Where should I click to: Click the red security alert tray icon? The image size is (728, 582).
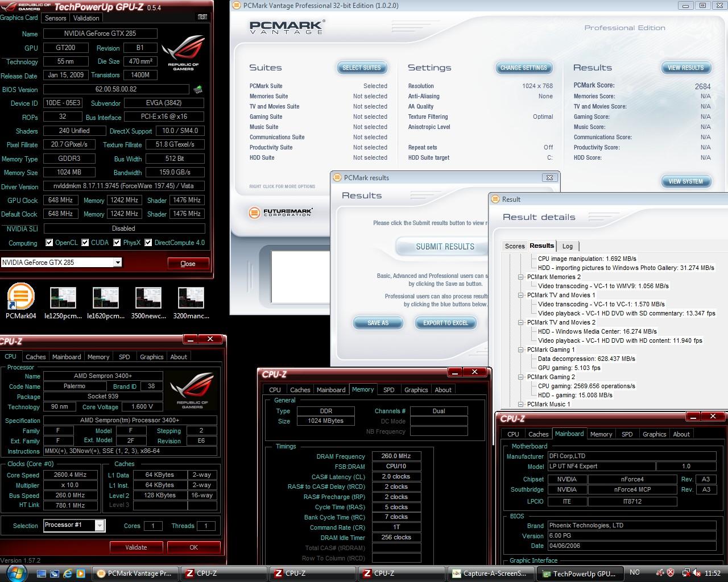pos(671,573)
